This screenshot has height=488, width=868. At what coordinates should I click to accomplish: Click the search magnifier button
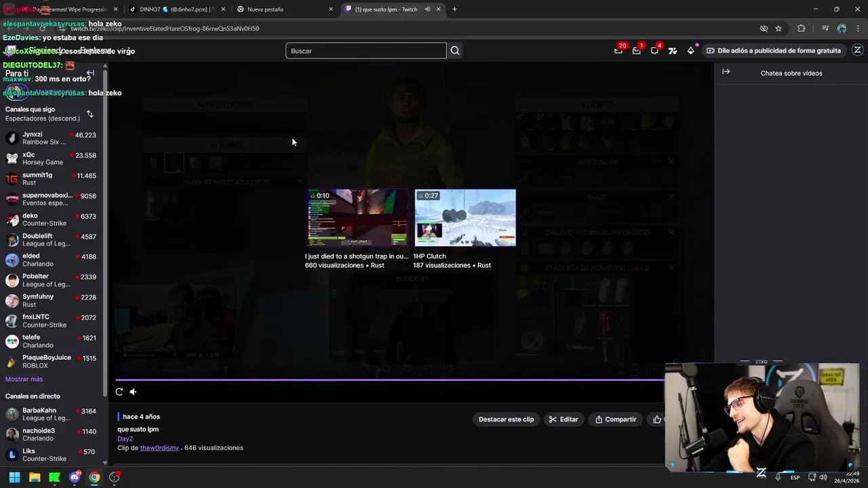click(455, 51)
